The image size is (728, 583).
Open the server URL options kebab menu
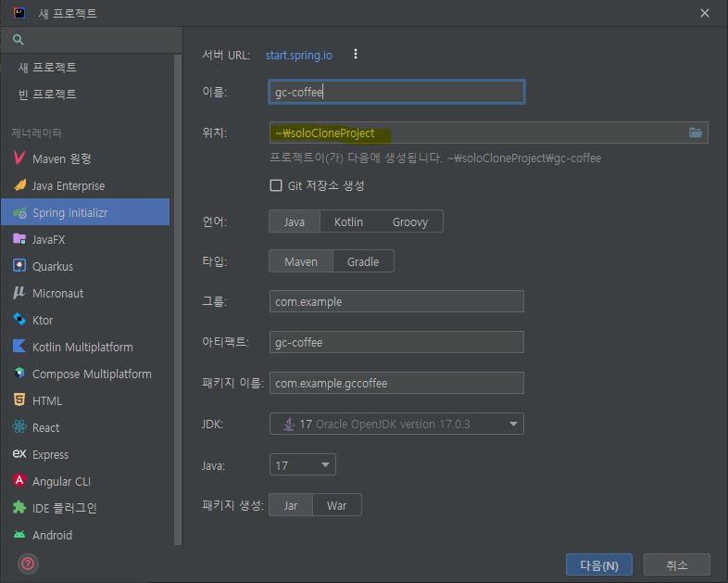(x=356, y=55)
